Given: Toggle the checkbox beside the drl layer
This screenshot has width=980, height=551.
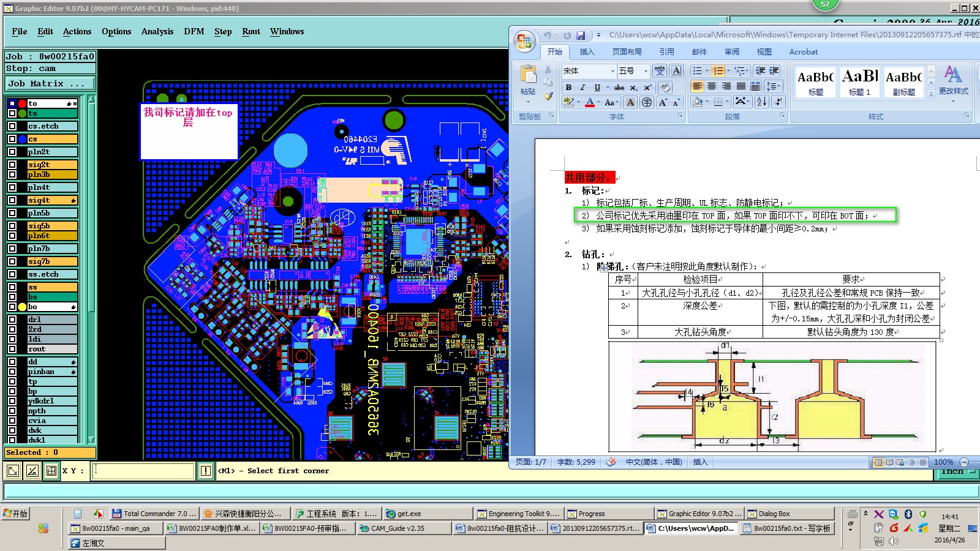Looking at the screenshot, I should coord(12,320).
